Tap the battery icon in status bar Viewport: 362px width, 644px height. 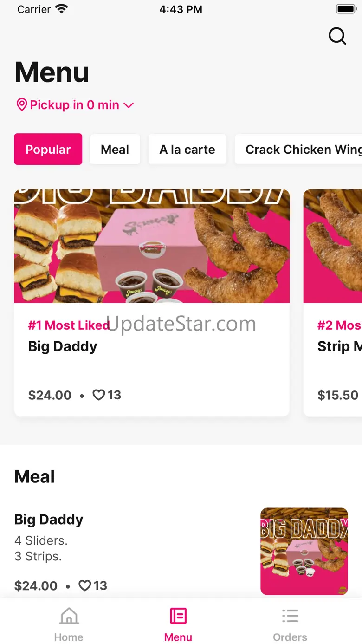pyautogui.click(x=345, y=9)
